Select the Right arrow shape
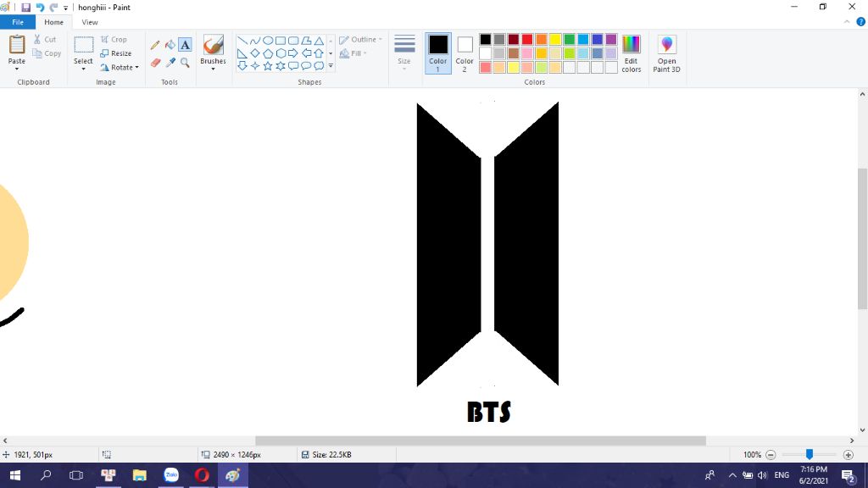 point(293,53)
